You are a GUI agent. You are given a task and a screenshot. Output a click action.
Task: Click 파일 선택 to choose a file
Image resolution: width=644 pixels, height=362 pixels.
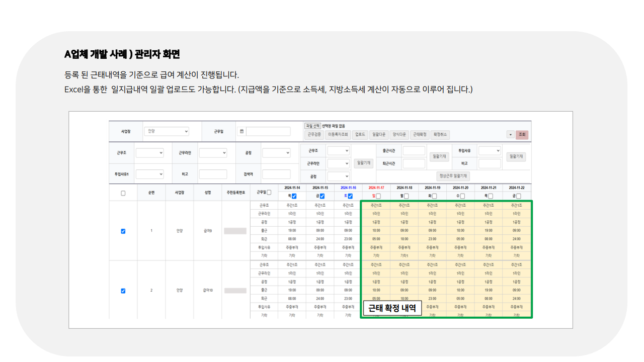[313, 126]
